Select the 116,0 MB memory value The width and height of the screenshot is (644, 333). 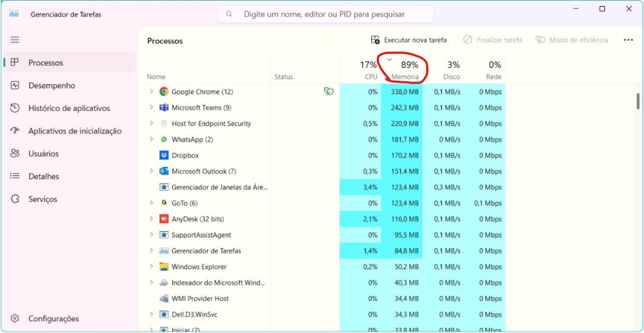(x=405, y=219)
